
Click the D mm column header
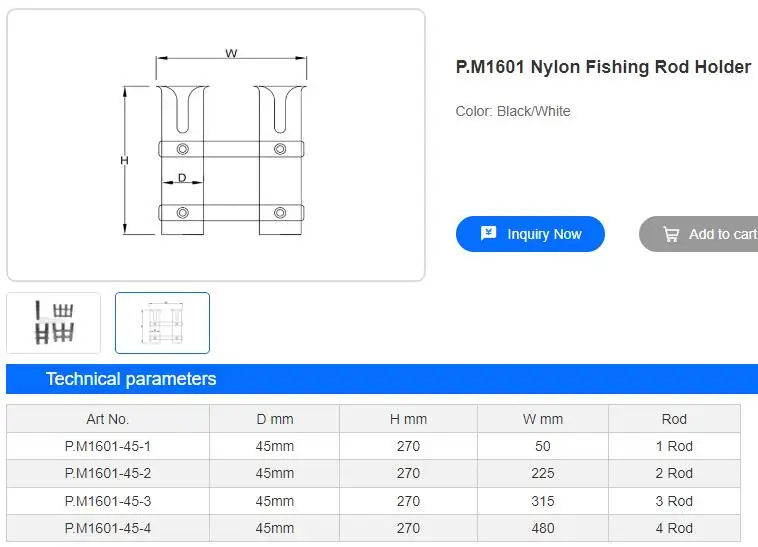[275, 419]
